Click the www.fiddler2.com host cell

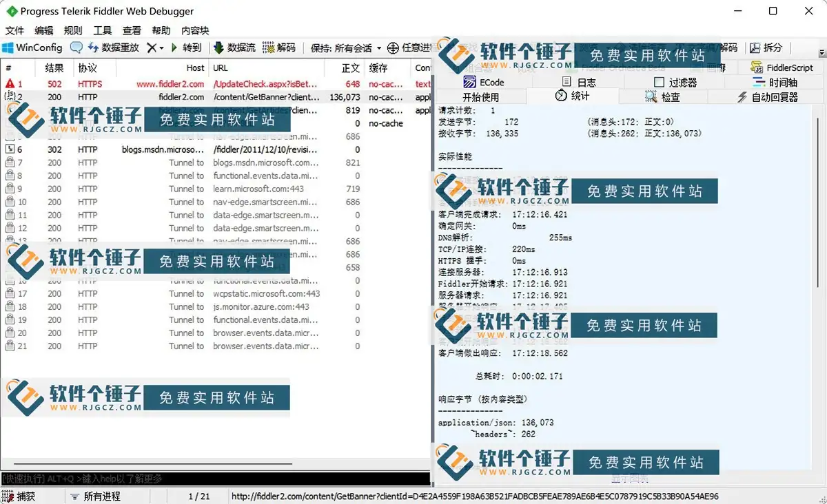(x=170, y=84)
